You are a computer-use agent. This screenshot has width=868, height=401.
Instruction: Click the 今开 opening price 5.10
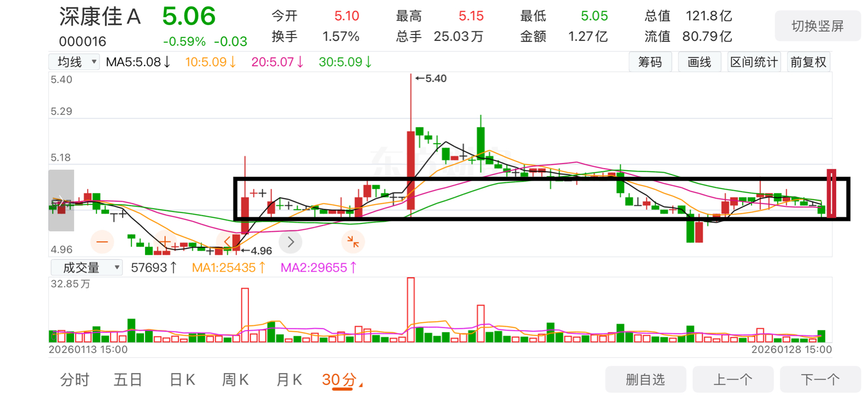tap(347, 16)
